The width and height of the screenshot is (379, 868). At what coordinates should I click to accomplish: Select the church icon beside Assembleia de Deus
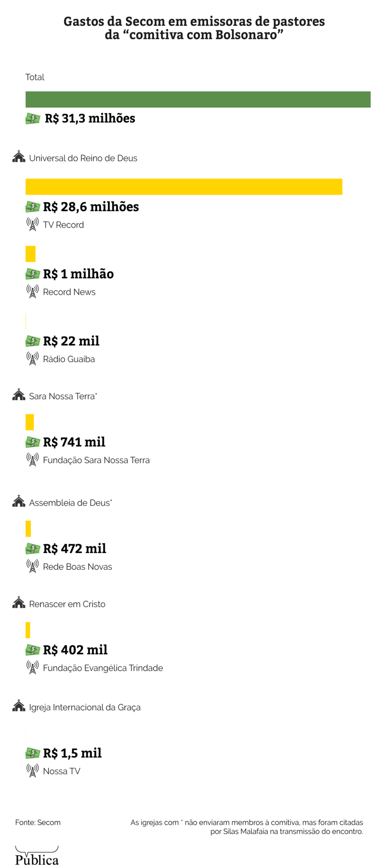coord(19,501)
